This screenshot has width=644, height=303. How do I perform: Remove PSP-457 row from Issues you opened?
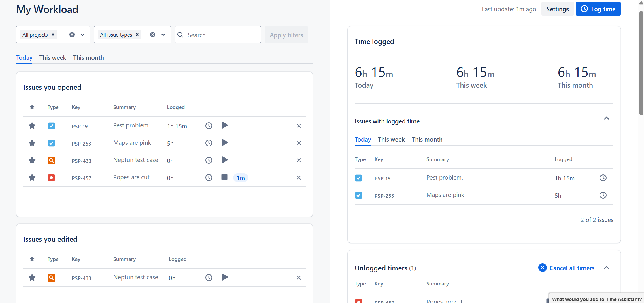299,178
